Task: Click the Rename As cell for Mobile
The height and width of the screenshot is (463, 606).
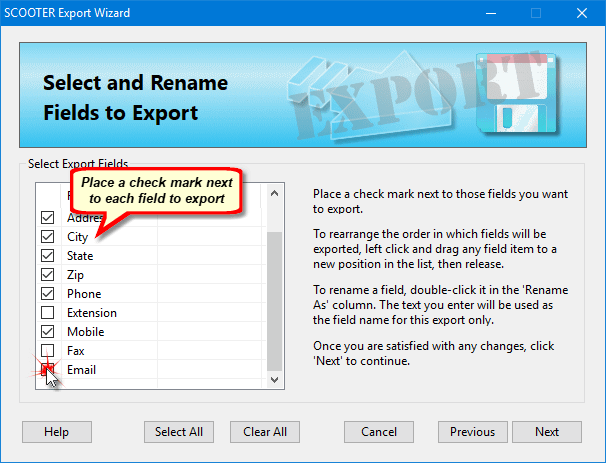Action: tap(211, 331)
